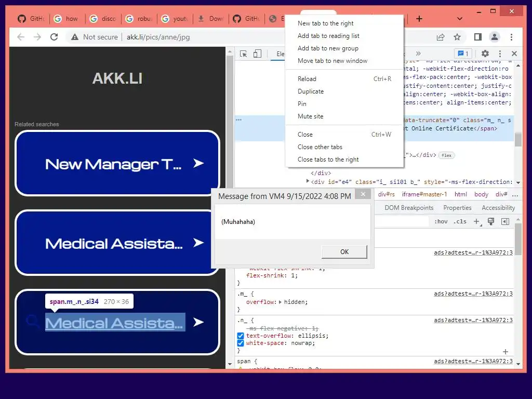Open the Accessibility pane tab
Viewport: 532px width, 399px height.
pyautogui.click(x=498, y=208)
